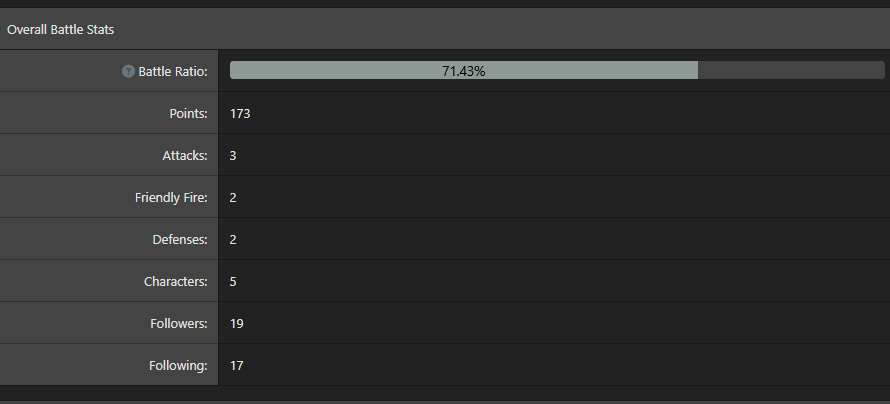Viewport: 890px width, 404px height.
Task: Select the Friendly Fire value 2
Action: point(233,198)
